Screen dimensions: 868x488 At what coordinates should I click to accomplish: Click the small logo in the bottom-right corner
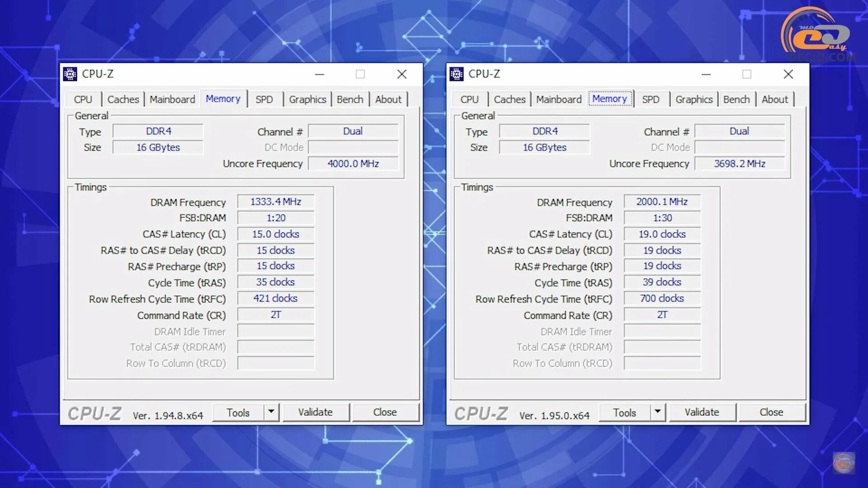(844, 464)
